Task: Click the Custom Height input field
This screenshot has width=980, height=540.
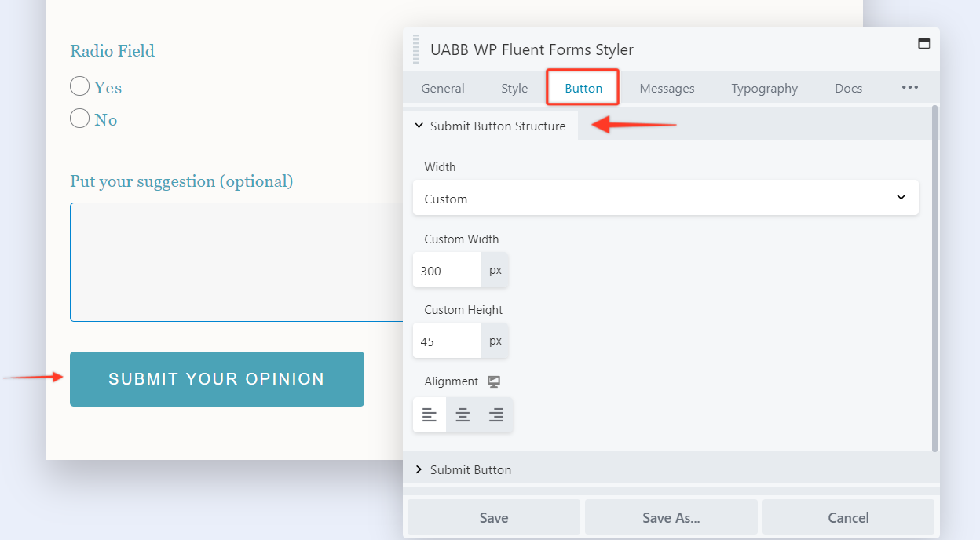Action: [447, 341]
